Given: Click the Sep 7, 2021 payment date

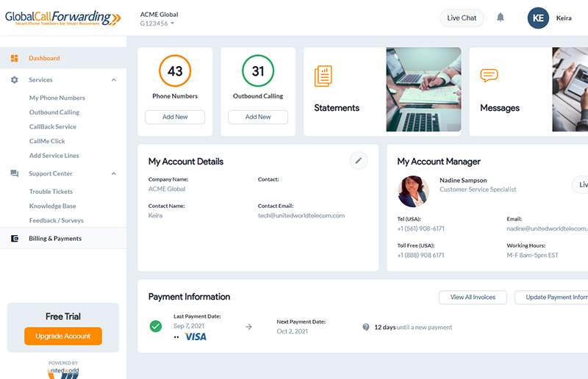Looking at the screenshot, I should 189,326.
